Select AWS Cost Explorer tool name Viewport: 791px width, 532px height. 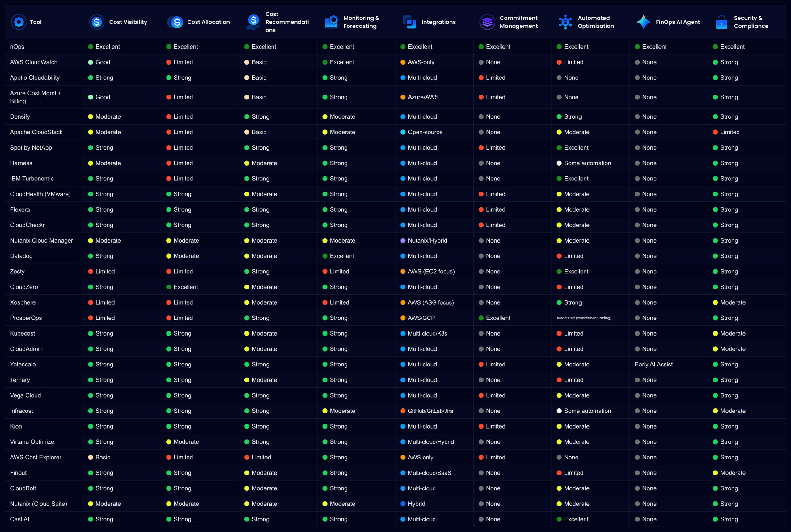(x=36, y=458)
